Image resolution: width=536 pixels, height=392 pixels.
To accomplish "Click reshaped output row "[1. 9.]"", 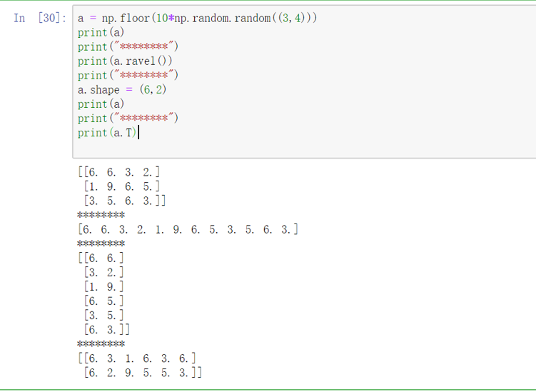I will 103,286.
